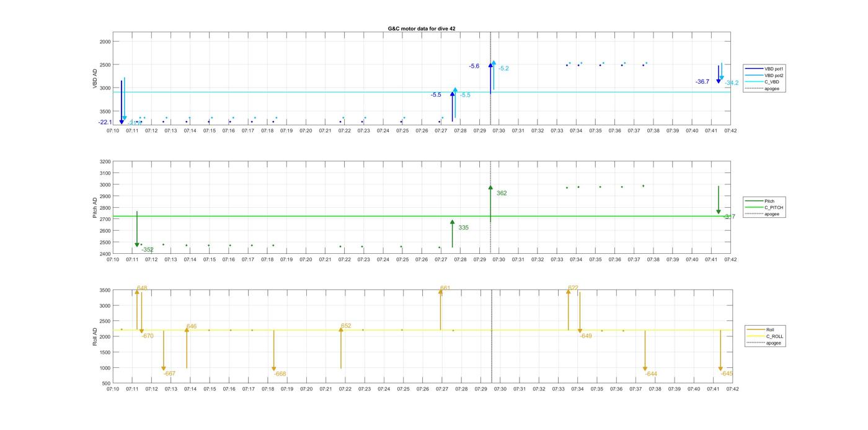Click the "-645" roll data label

pyautogui.click(x=727, y=374)
